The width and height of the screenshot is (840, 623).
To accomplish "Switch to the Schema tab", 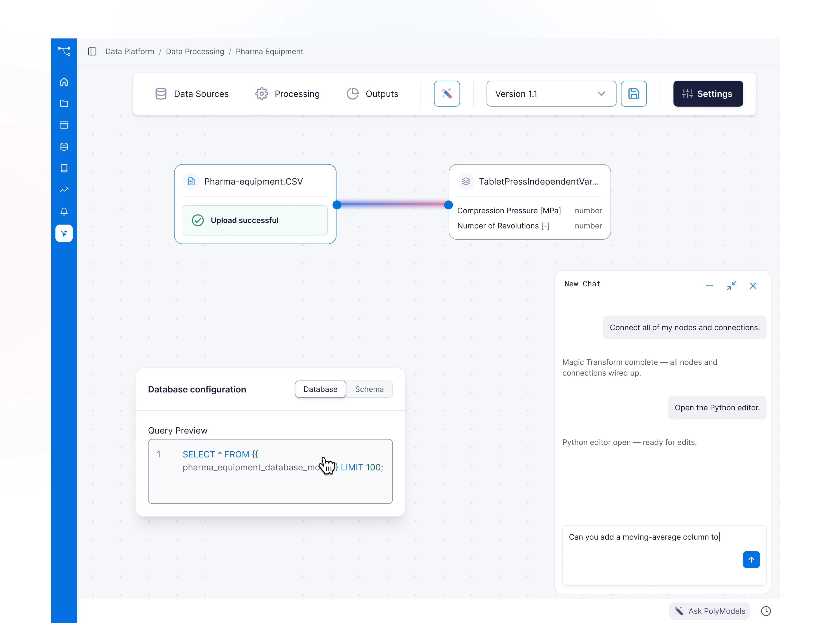I will (x=369, y=389).
